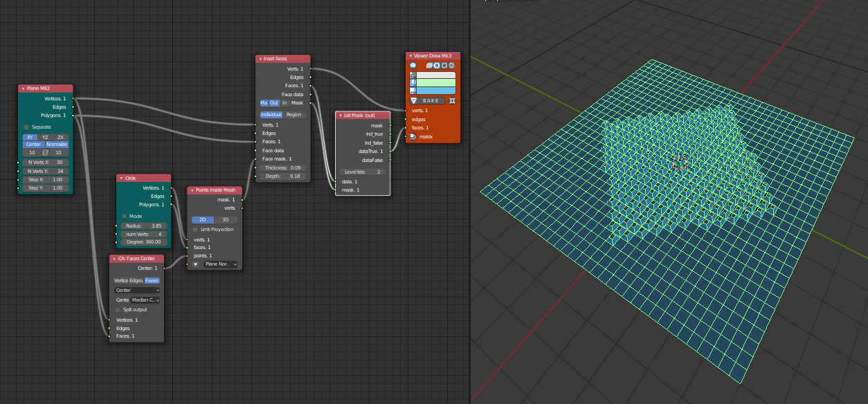
Task: Open the Median Center dropdown on Faces Center node
Action: 145,300
